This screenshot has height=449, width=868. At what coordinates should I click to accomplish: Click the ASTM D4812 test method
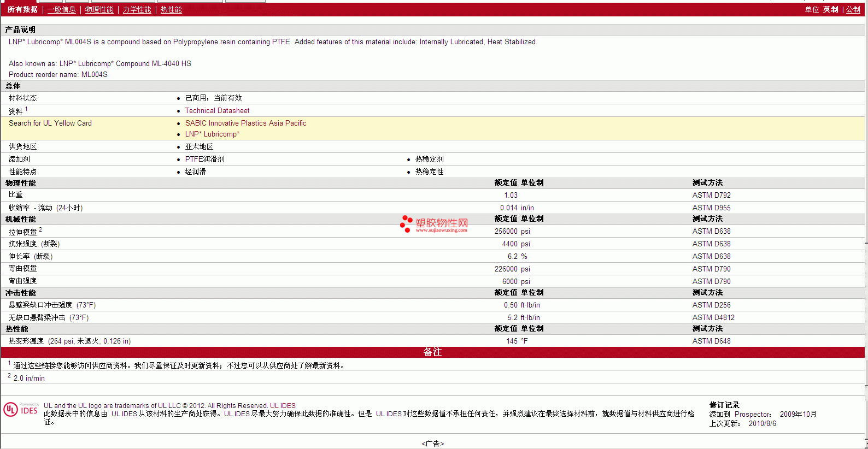[714, 318]
